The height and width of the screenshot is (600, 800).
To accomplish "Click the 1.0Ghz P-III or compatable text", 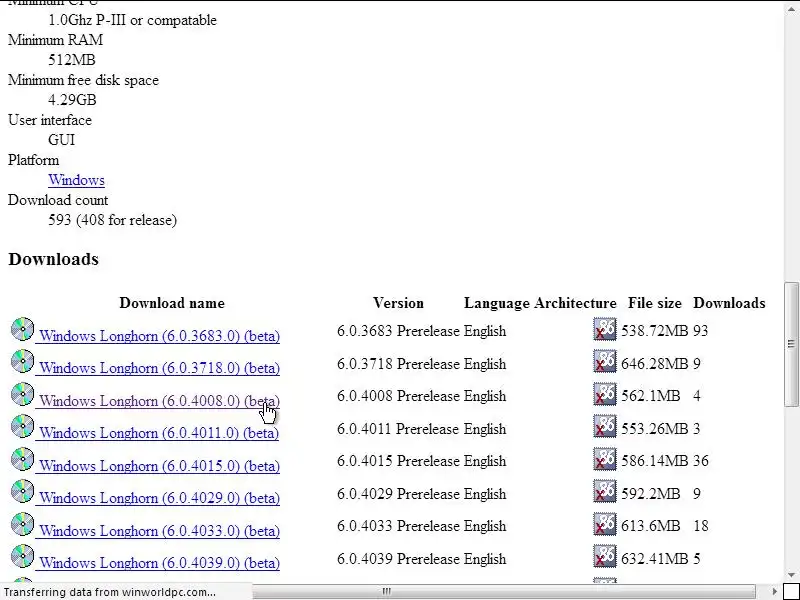I will [132, 20].
